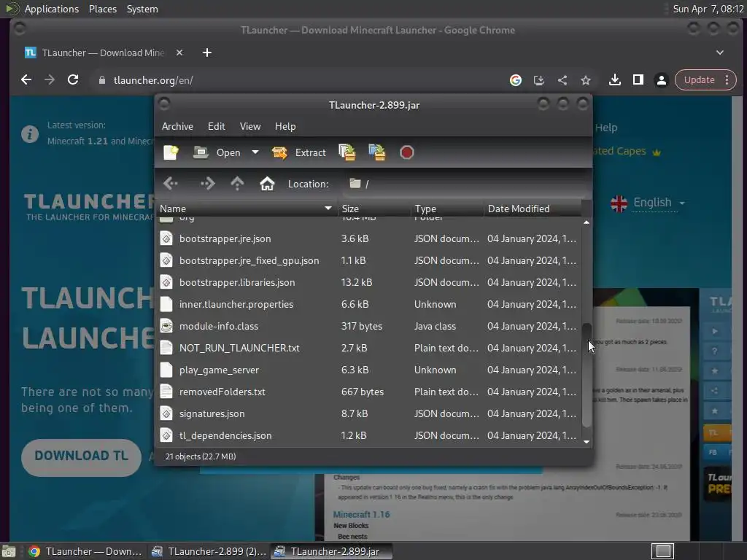The height and width of the screenshot is (560, 747).
Task: Click the Add folder to archive icon
Action: tap(377, 152)
